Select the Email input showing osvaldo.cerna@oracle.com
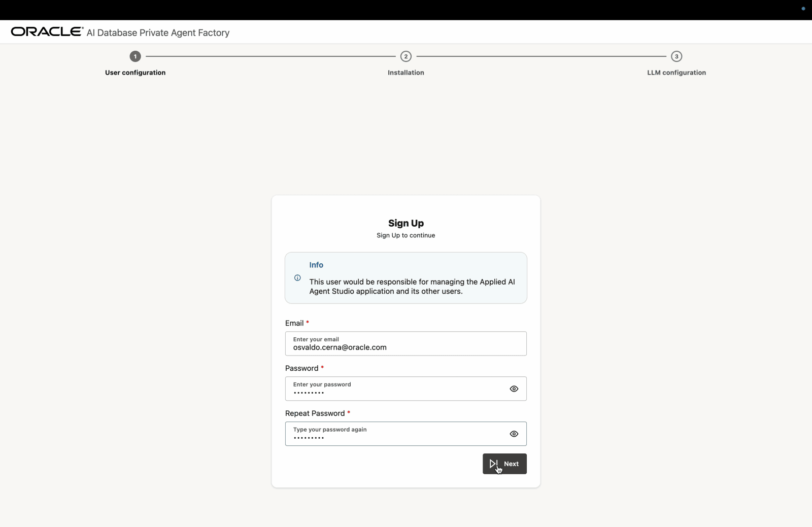812x527 pixels. tap(405, 344)
